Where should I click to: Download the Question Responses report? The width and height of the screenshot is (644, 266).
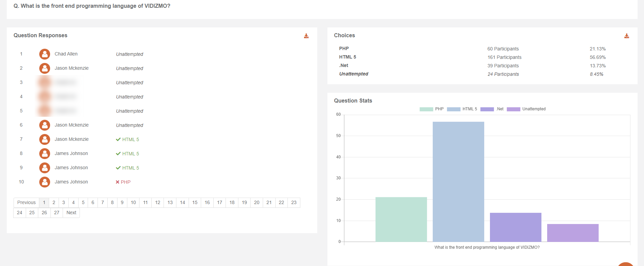[306, 36]
